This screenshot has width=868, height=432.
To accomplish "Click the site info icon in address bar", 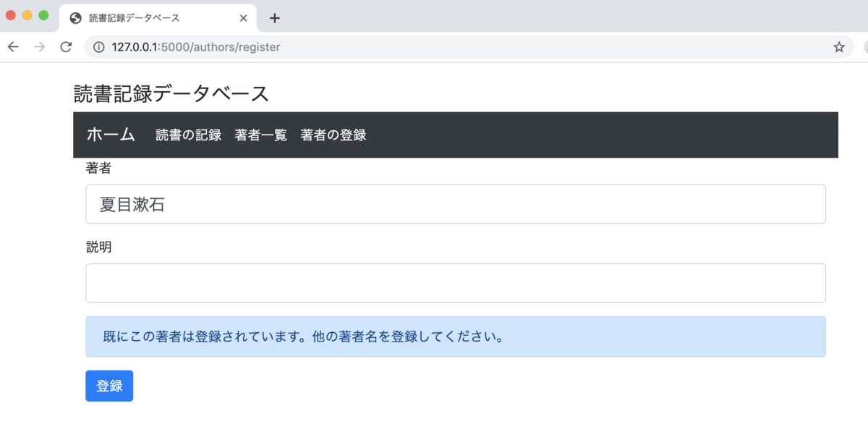I will (x=99, y=47).
